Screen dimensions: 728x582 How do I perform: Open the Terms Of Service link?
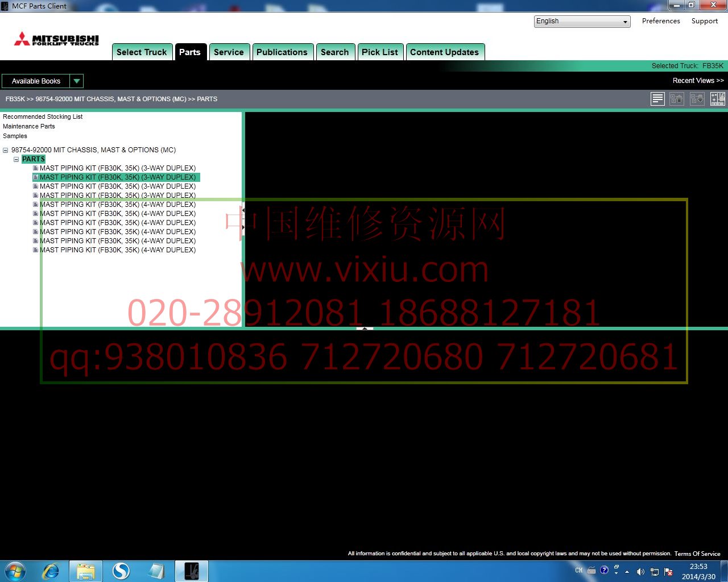pos(697,554)
